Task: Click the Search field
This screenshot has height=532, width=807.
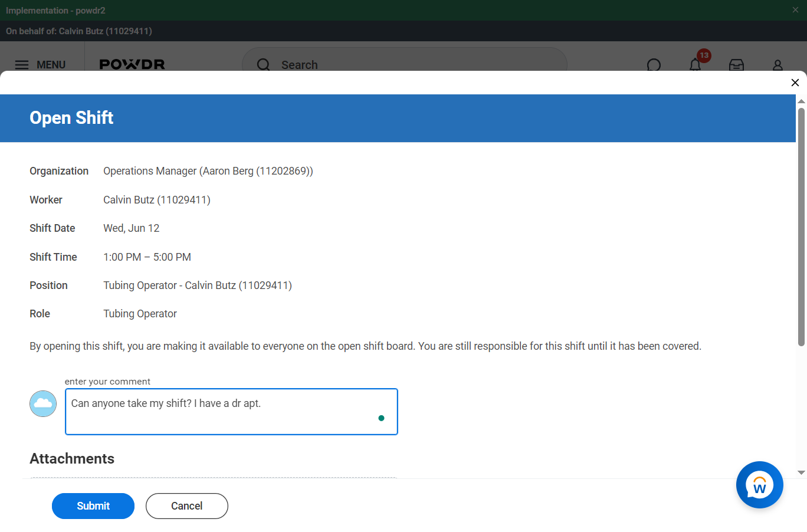Action: 405,64
